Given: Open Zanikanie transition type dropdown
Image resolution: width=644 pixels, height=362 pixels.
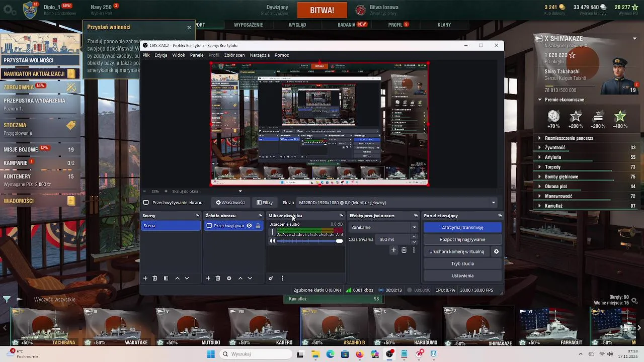Looking at the screenshot, I should pos(383,227).
